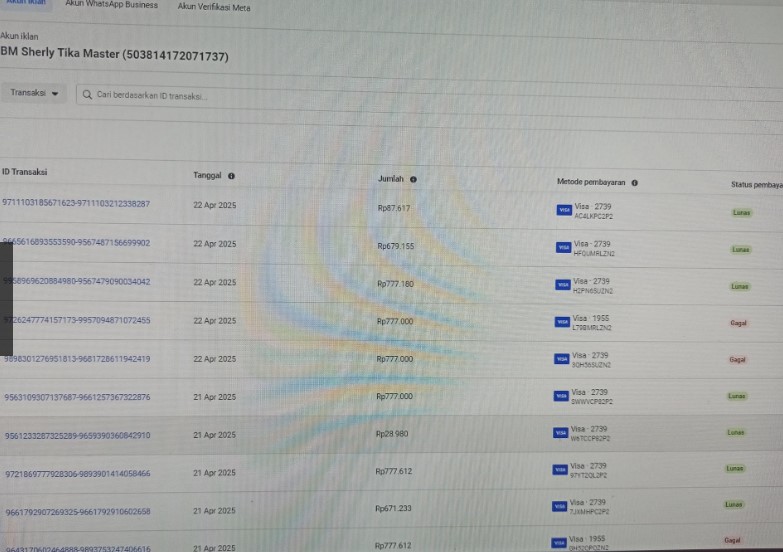Open the Akun Verifikasi Meta tab

click(214, 7)
